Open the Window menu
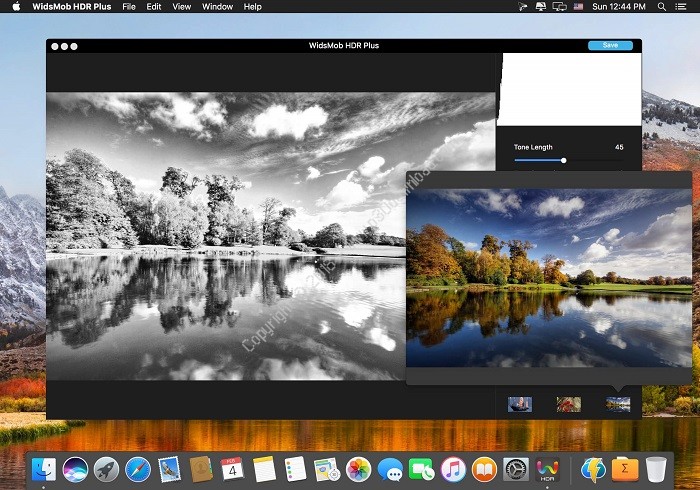Viewport: 700px width, 490px height. click(217, 6)
